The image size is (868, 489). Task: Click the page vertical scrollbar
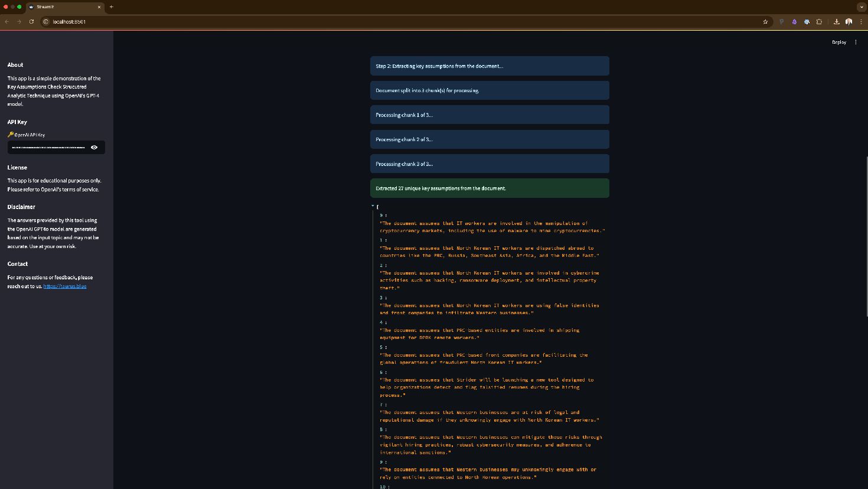tap(866, 236)
